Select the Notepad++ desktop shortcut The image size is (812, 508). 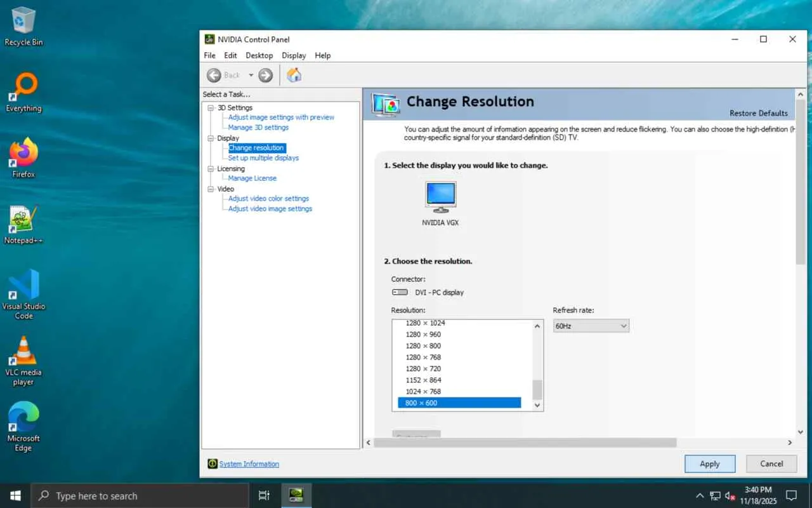pyautogui.click(x=23, y=225)
